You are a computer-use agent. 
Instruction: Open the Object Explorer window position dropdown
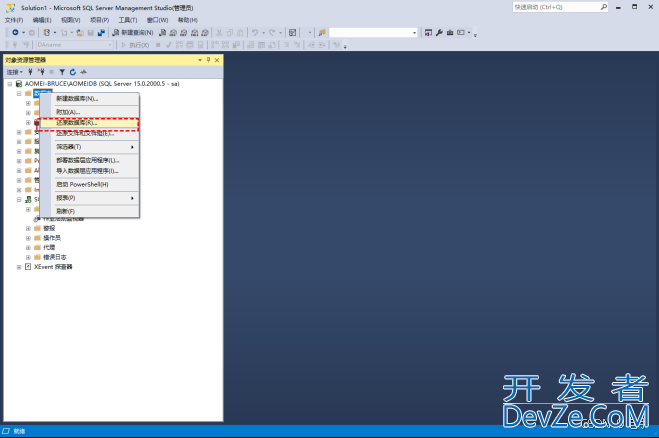(x=200, y=60)
